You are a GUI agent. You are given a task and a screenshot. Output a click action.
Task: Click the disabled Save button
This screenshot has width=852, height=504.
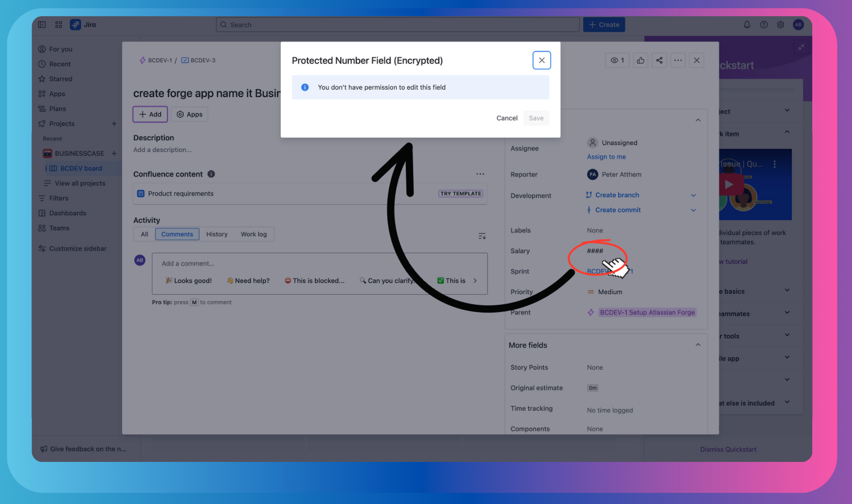click(536, 118)
